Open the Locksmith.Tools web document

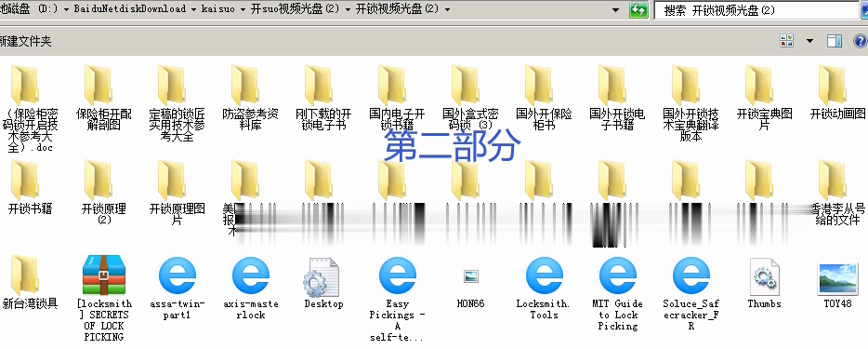click(x=544, y=275)
